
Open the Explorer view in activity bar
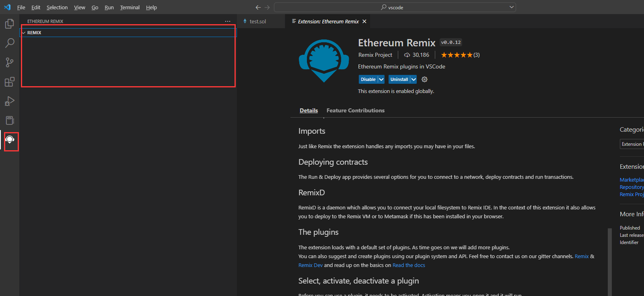[10, 24]
